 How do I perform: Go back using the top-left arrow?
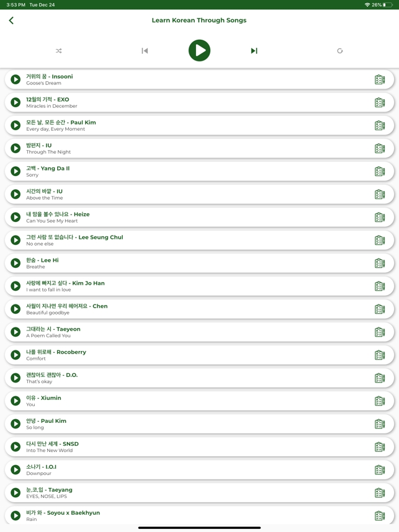click(x=11, y=20)
